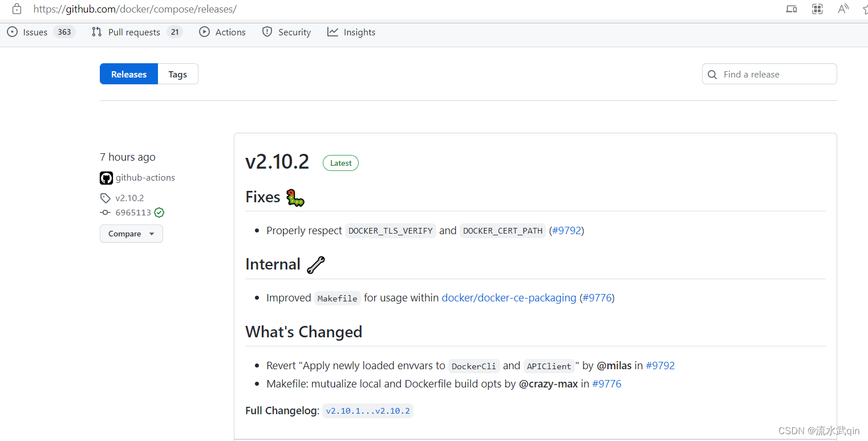Open #9792 link in What's Changed
This screenshot has height=441, width=868.
[660, 365]
